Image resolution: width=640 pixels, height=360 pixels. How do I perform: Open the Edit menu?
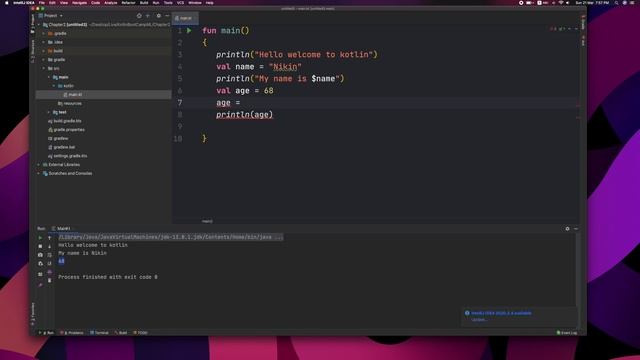coord(52,3)
